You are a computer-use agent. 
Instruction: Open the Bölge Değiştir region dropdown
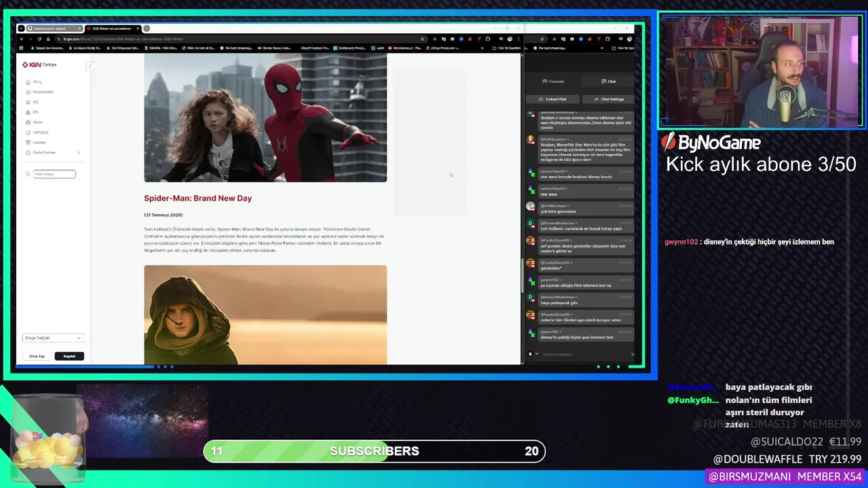point(53,338)
